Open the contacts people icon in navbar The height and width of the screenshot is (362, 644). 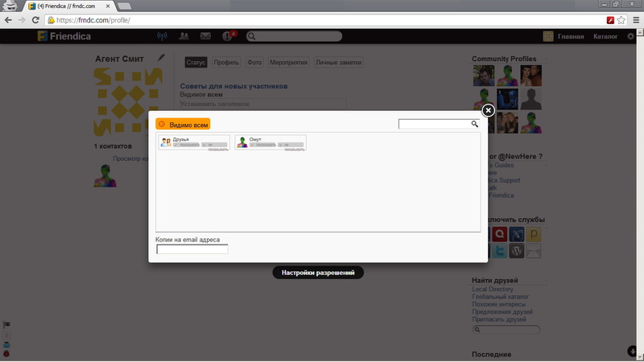(x=184, y=36)
